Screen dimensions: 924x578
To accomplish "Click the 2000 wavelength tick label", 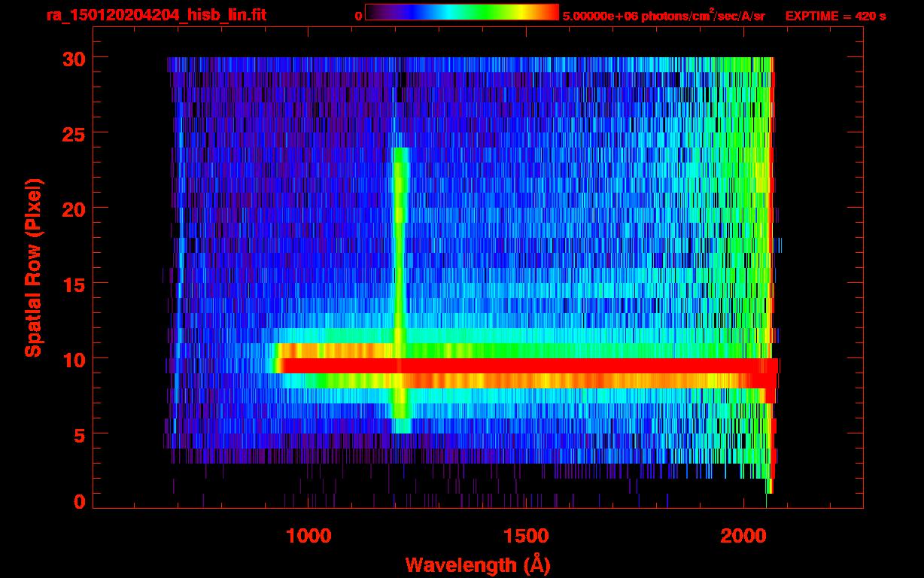I will click(743, 536).
